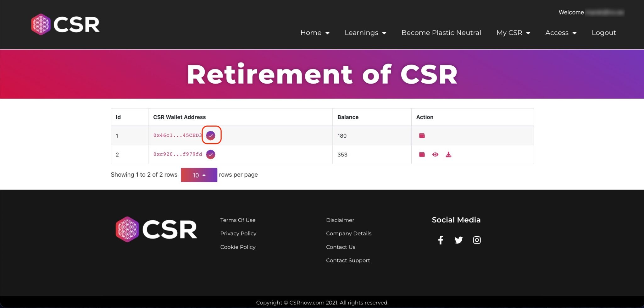Open the wallet action for row 2
The height and width of the screenshot is (308, 644).
pos(422,154)
